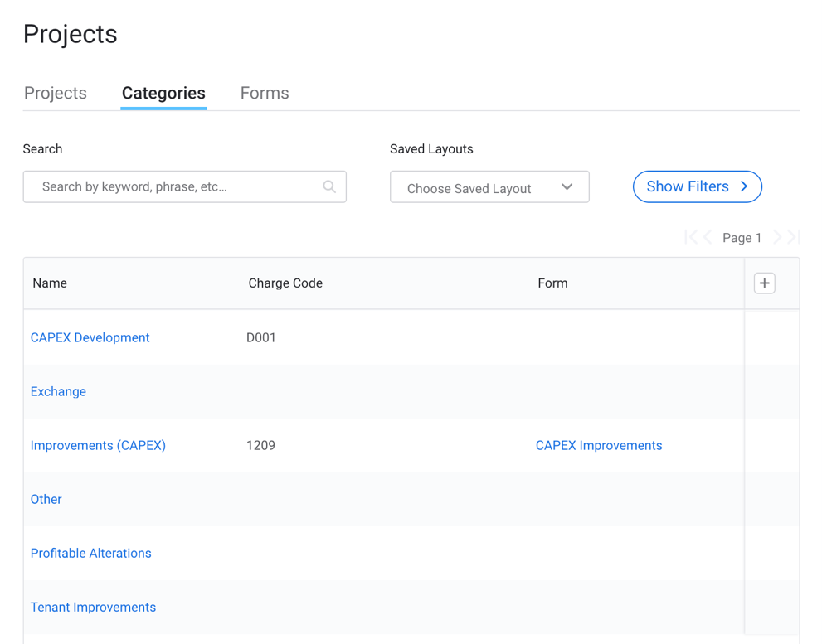Open the Tenant Improvements category
The height and width of the screenshot is (644, 822).
point(93,607)
